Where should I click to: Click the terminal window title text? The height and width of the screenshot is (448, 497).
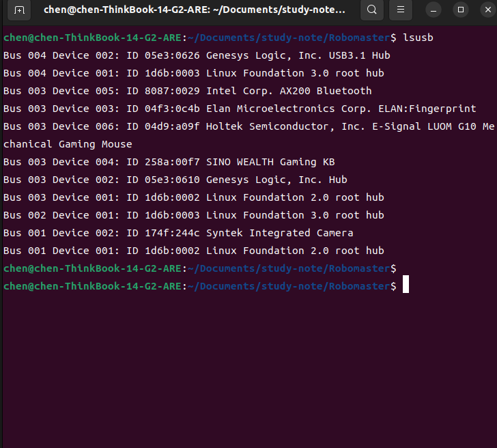tap(195, 10)
